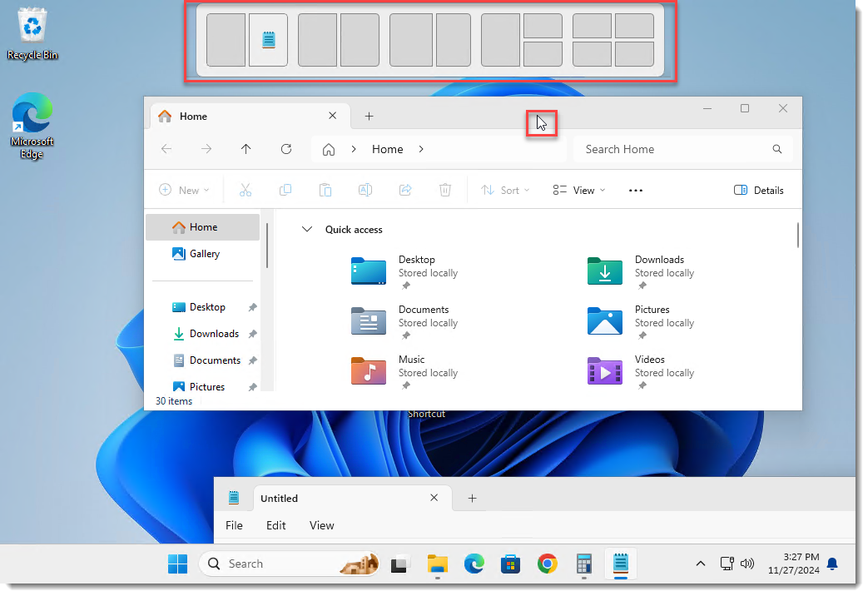Select the Copy icon in the toolbar
The width and height of the screenshot is (868, 596).
(285, 190)
